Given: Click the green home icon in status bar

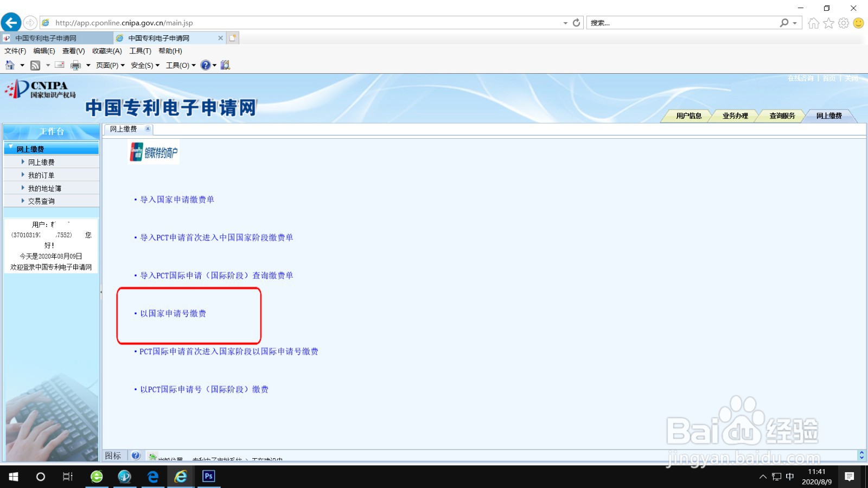Looking at the screenshot, I should pyautogui.click(x=152, y=457).
